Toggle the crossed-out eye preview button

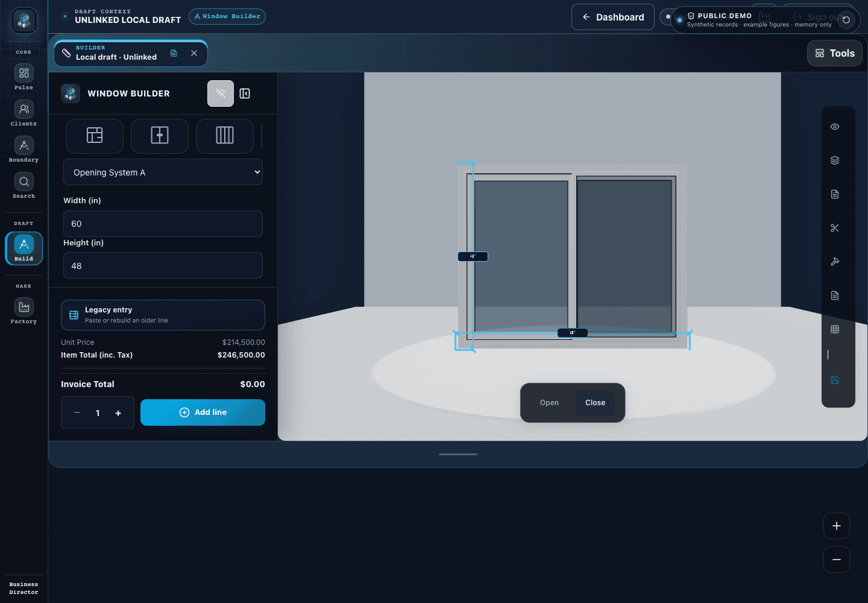click(221, 93)
